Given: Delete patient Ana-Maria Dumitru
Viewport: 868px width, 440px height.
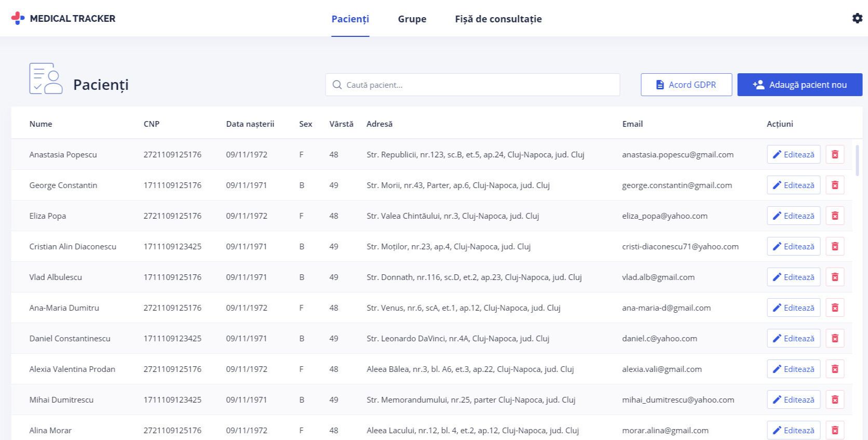Looking at the screenshot, I should point(835,308).
